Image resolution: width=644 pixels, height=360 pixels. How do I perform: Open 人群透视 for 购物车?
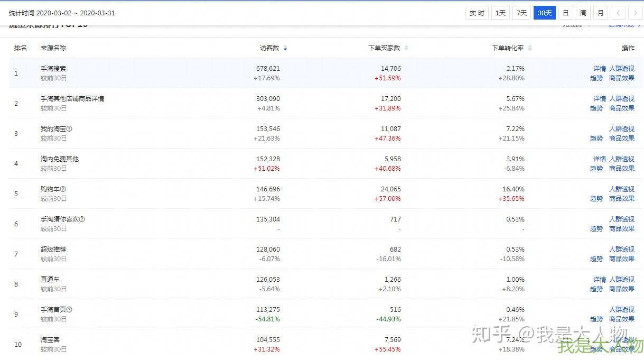(x=622, y=189)
